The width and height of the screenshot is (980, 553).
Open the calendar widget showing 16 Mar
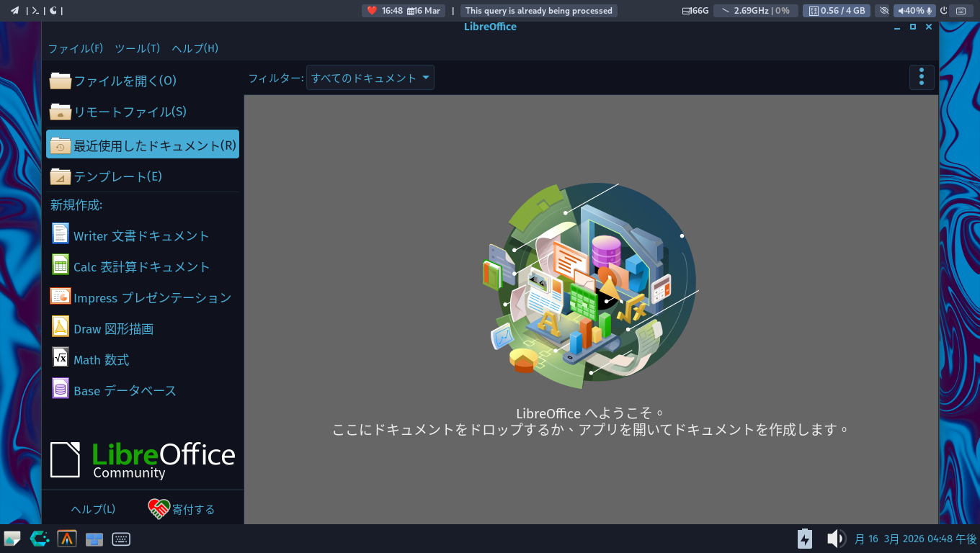(424, 11)
